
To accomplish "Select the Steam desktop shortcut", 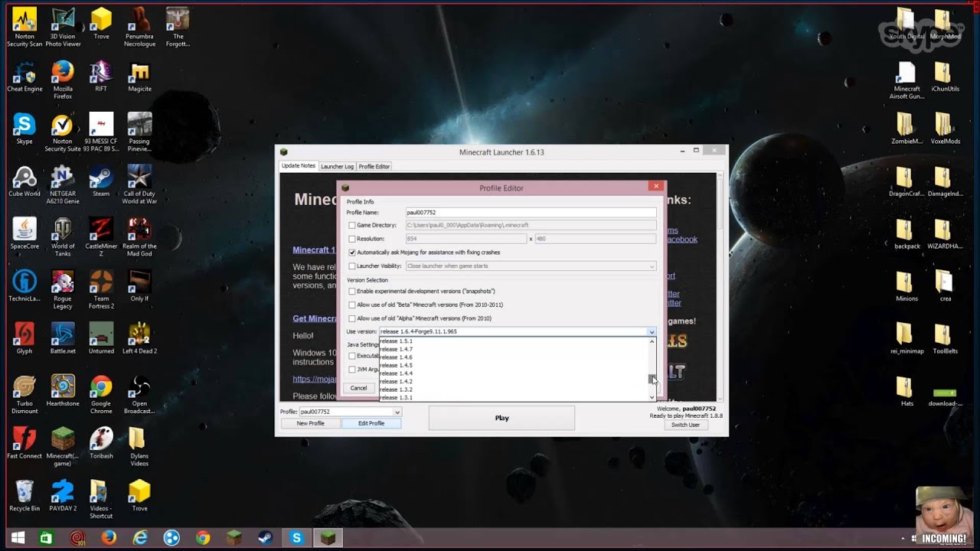I will (x=101, y=181).
